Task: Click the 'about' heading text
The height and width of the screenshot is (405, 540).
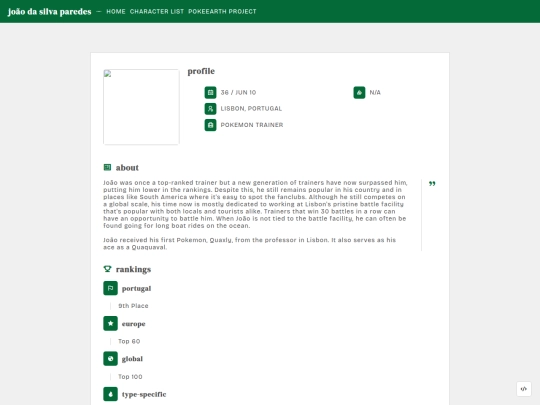Action: (127, 168)
